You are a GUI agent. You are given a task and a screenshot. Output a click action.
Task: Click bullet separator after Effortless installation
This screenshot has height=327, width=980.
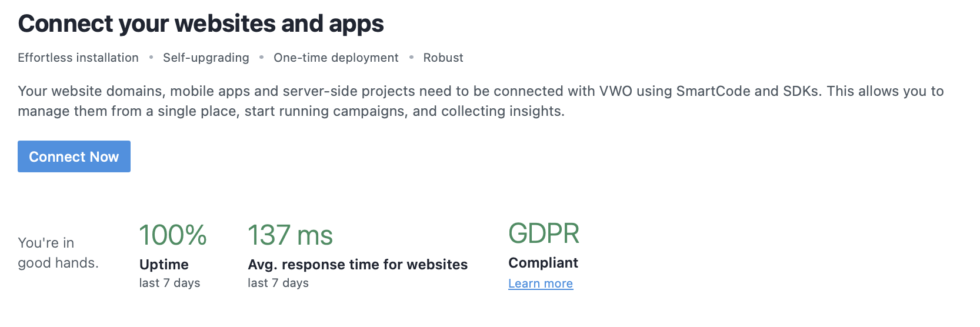point(151,57)
